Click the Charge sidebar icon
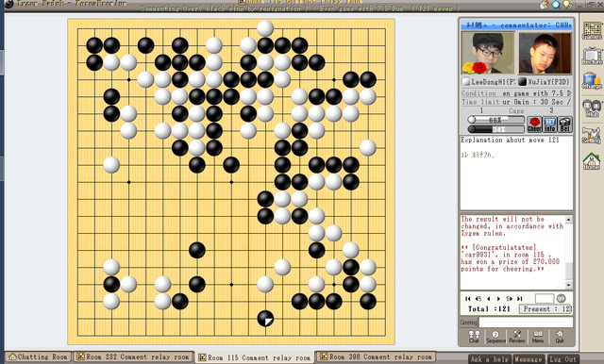604x364 pixels. pos(592,81)
